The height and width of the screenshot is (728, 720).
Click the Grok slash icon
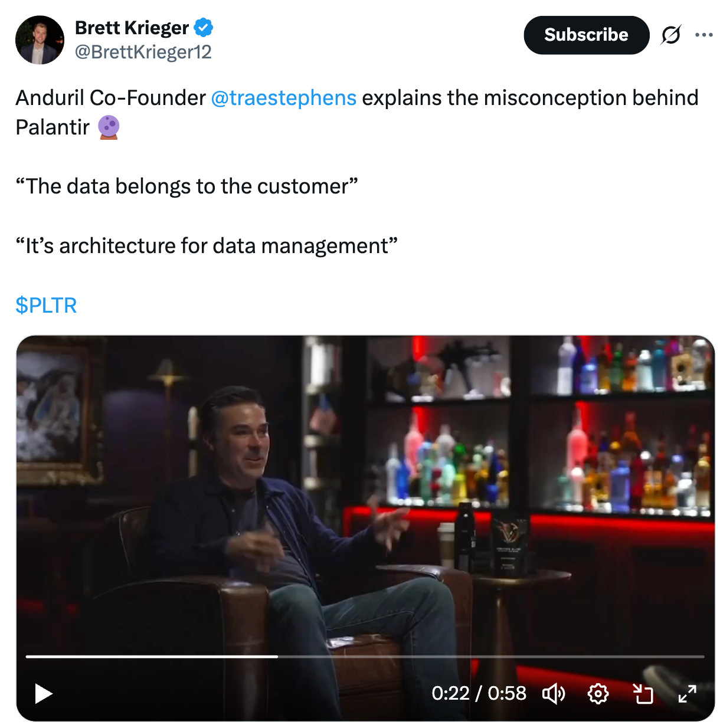(671, 35)
